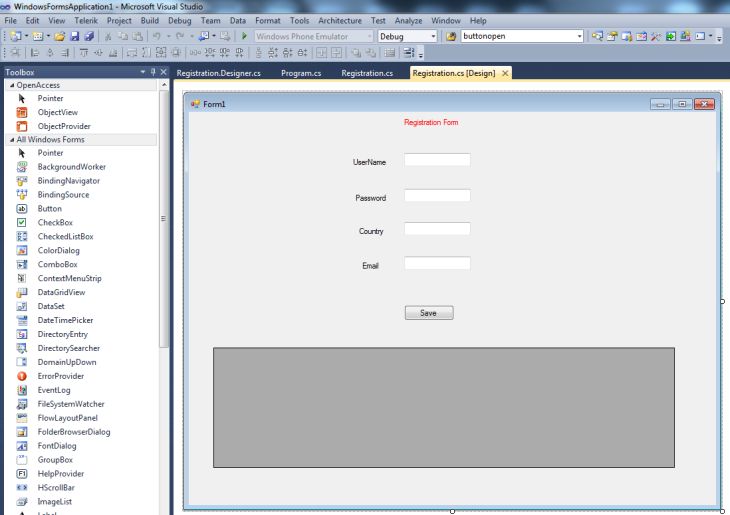The image size is (730, 515).
Task: Choose the CheckBox control in Toolbox
Action: pyautogui.click(x=55, y=223)
